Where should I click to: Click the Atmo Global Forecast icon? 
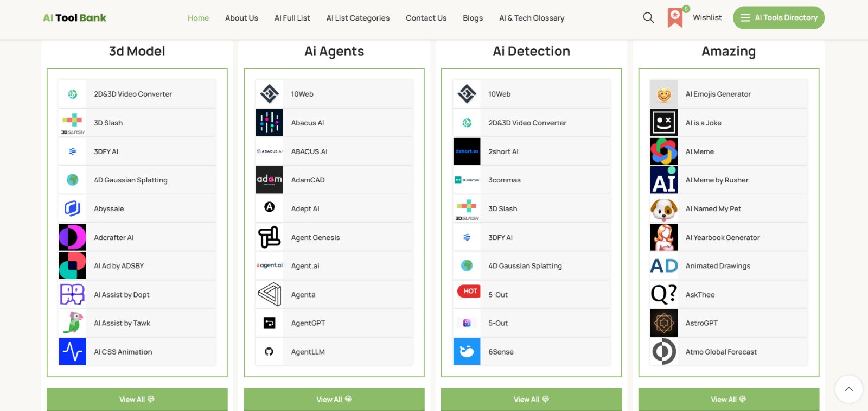click(664, 352)
